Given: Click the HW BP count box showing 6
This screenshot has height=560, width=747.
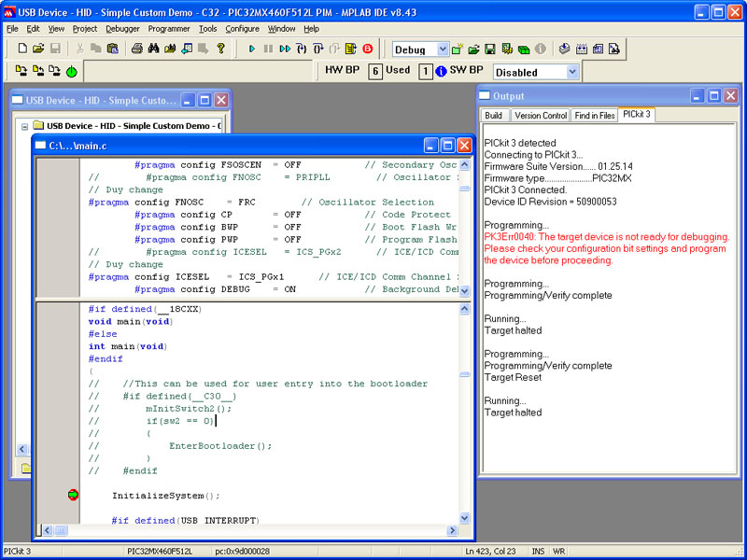Looking at the screenshot, I should 375,72.
